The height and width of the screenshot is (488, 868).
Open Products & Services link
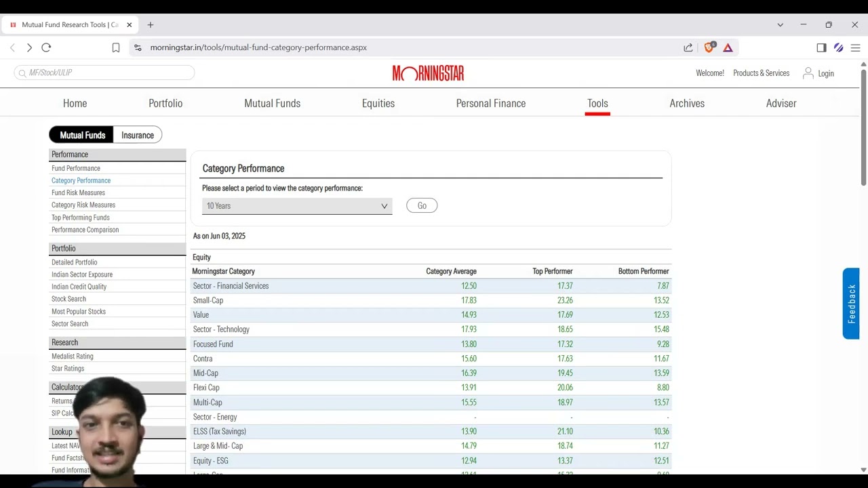(761, 73)
